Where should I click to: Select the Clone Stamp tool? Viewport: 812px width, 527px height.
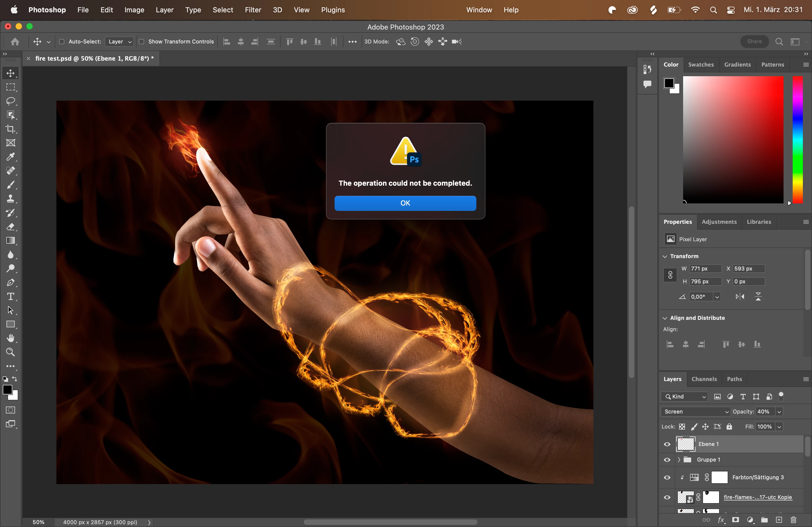[x=10, y=199]
